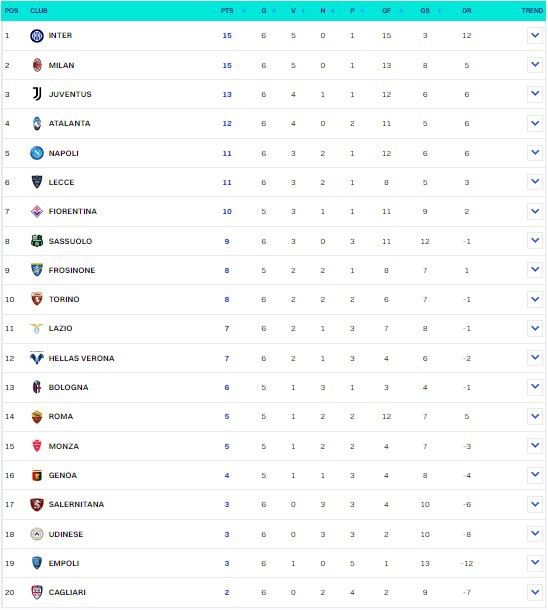Click the TREND column header

[532, 11]
